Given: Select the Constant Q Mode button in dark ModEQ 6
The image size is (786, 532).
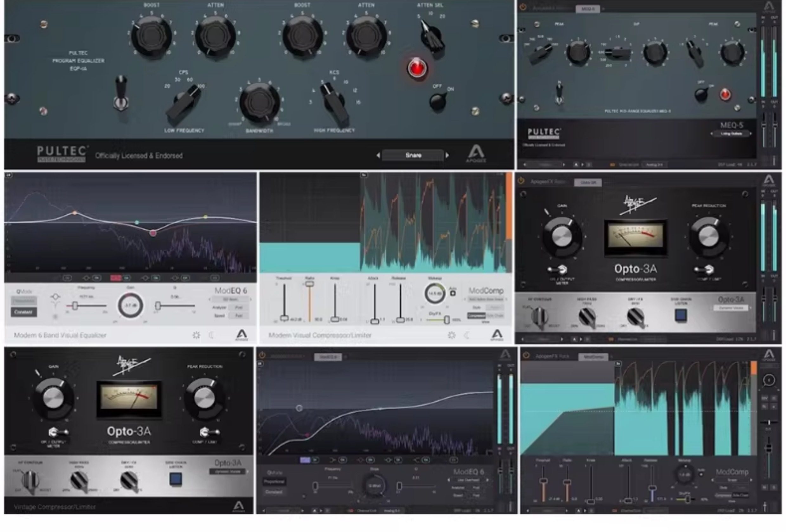Looking at the screenshot, I should click(274, 492).
